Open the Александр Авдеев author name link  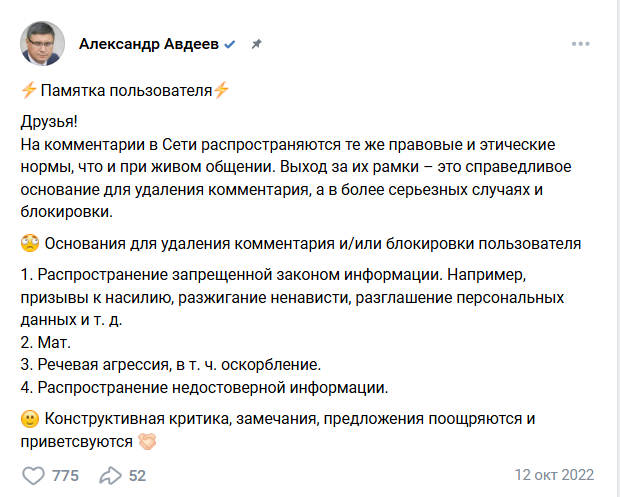[x=149, y=44]
